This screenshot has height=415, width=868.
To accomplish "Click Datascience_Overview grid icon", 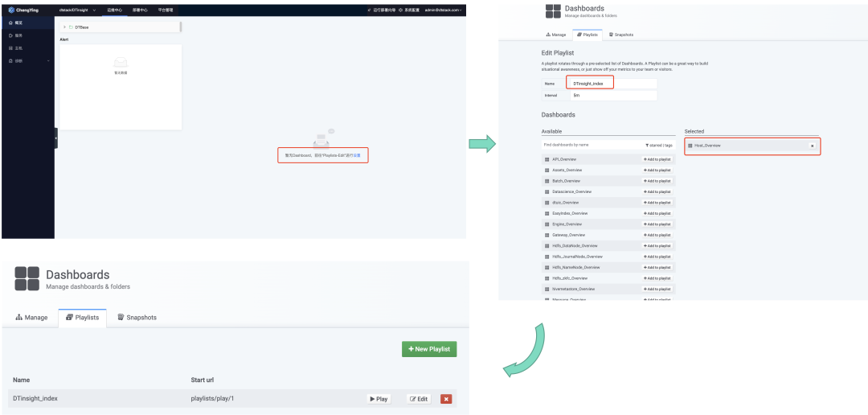I will coord(547,191).
